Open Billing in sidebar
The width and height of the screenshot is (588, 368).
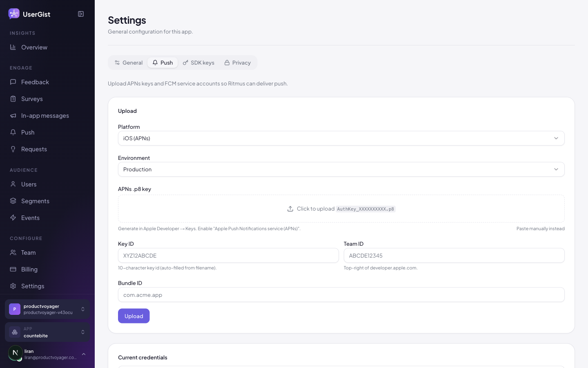[47, 269]
